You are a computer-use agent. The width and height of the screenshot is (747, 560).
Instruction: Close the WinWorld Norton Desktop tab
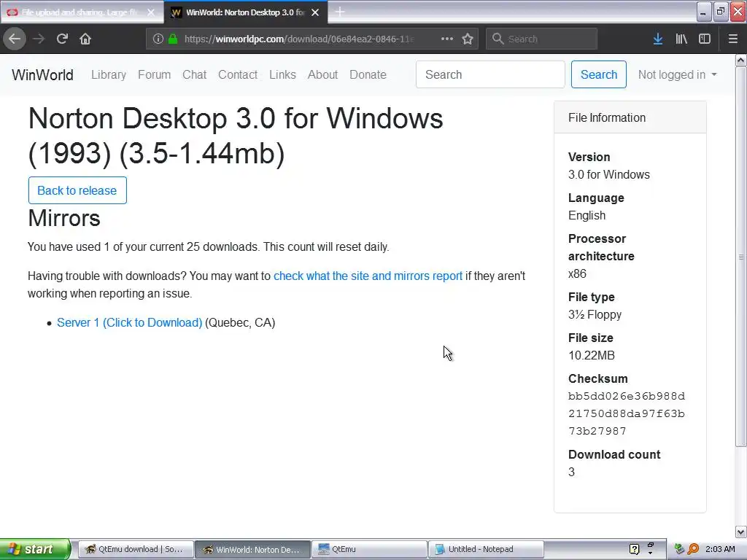pyautogui.click(x=315, y=12)
